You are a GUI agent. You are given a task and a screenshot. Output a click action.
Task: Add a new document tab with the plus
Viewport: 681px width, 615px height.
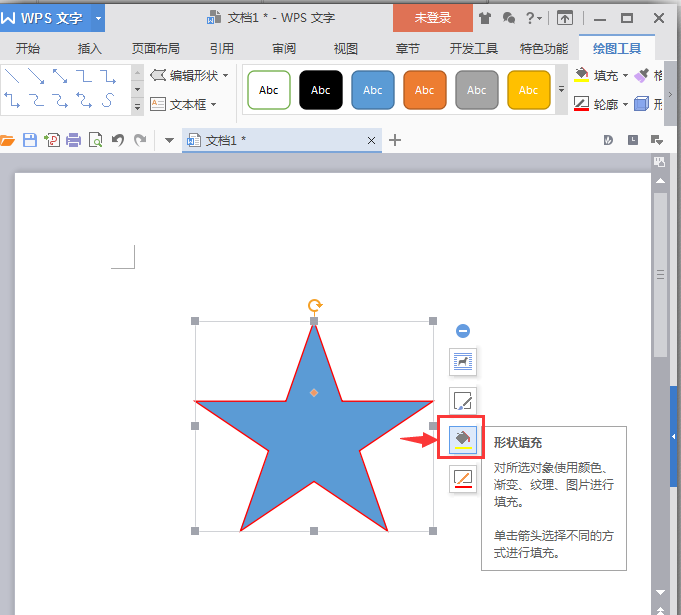[395, 141]
